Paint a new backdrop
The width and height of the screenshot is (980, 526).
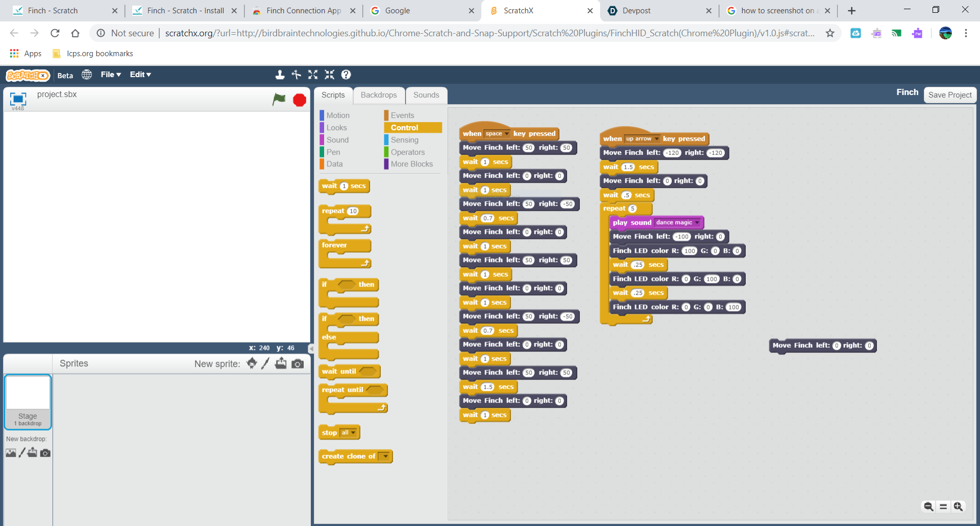coord(22,453)
